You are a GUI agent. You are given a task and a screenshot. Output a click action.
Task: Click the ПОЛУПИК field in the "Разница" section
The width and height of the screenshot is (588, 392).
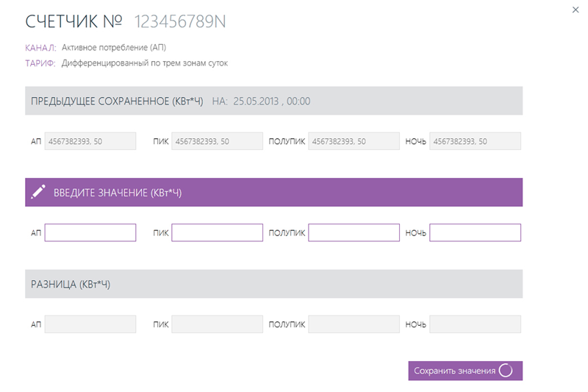[354, 324]
